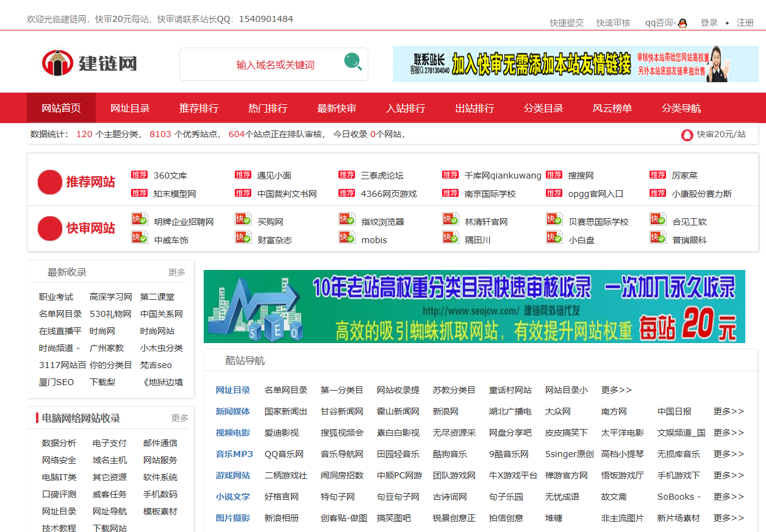The image size is (766, 532).
Task: Expand 更多>> in 视频电影 row
Action: [x=729, y=433]
